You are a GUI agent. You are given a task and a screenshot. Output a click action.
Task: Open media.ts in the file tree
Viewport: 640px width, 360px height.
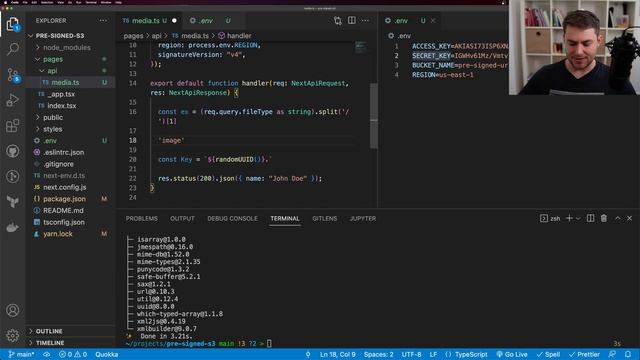65,82
